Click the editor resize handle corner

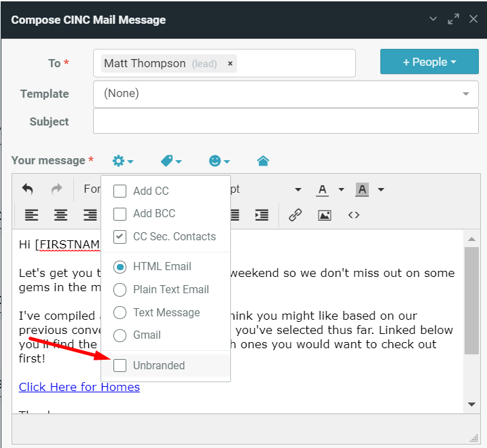pyautogui.click(x=474, y=438)
